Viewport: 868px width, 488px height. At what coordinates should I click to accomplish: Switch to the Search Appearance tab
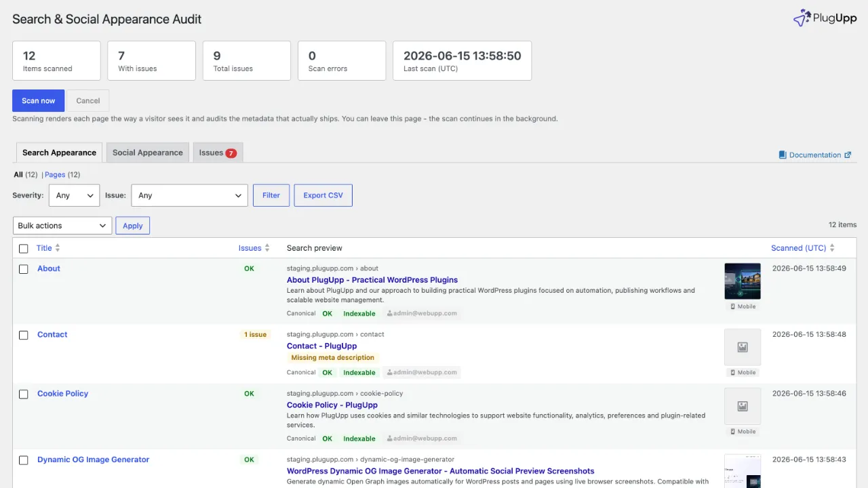point(59,152)
